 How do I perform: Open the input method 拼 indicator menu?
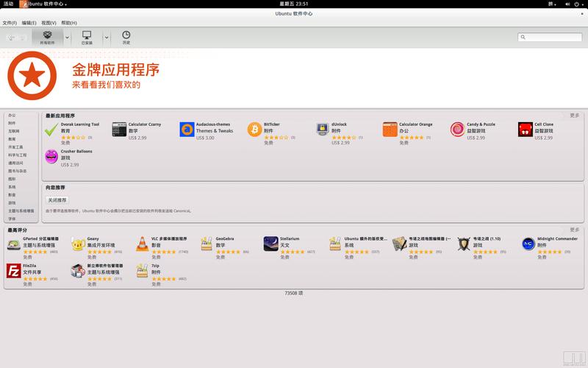pos(552,4)
